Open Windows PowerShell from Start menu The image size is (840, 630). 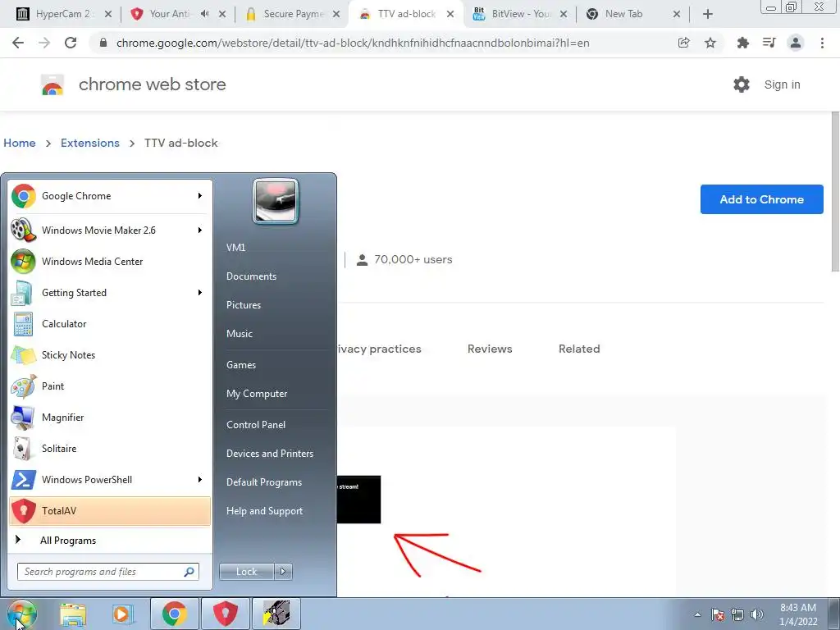tap(110, 479)
